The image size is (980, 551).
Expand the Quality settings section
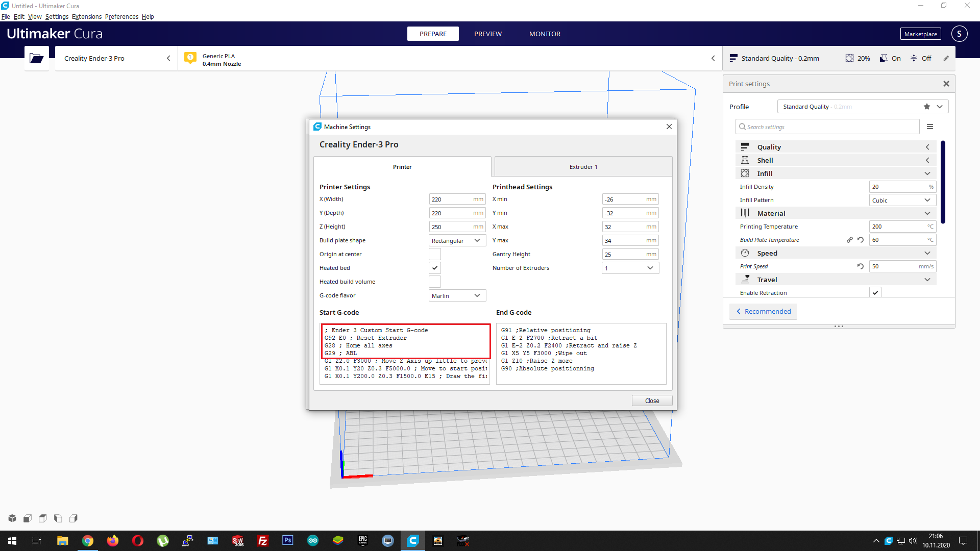tap(836, 147)
